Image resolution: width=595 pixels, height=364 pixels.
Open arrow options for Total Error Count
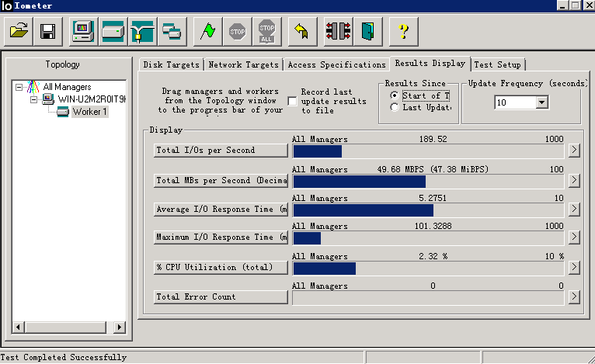(x=574, y=296)
